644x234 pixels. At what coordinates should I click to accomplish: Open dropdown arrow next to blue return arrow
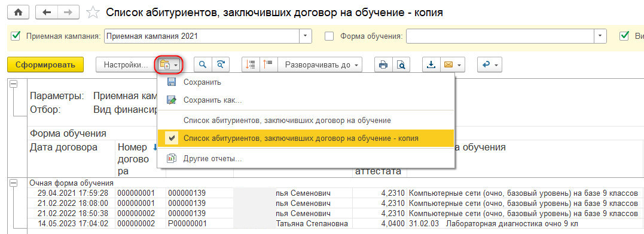coord(497,64)
